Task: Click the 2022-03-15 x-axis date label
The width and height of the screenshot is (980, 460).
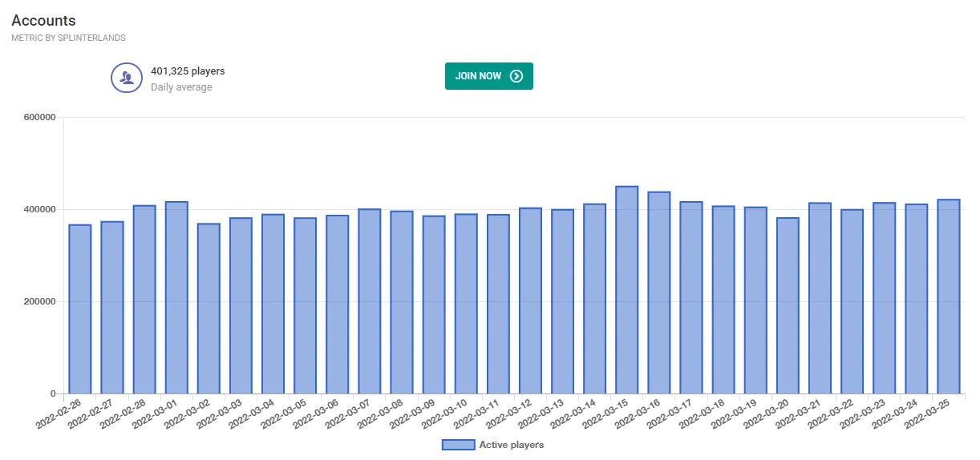Action: [x=606, y=414]
